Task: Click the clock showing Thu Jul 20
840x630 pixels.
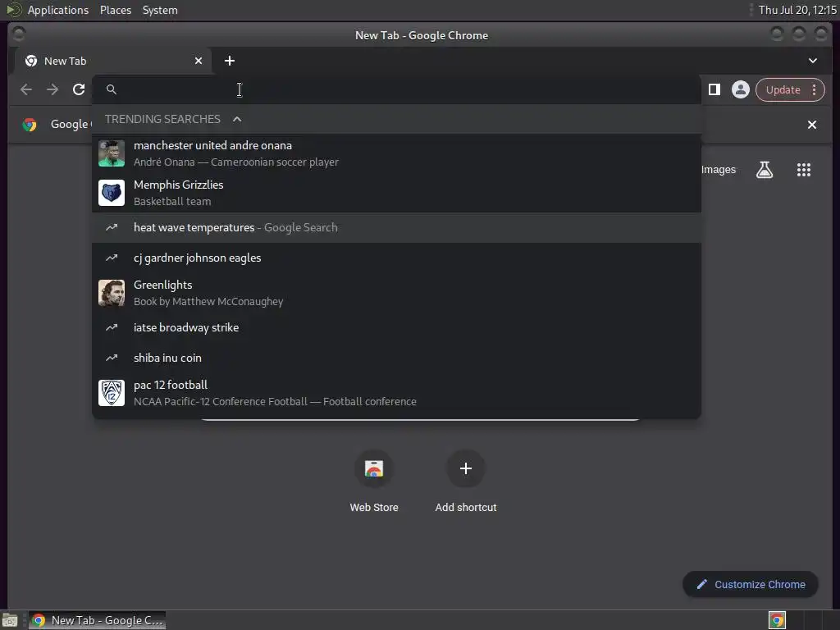Action: [x=797, y=10]
